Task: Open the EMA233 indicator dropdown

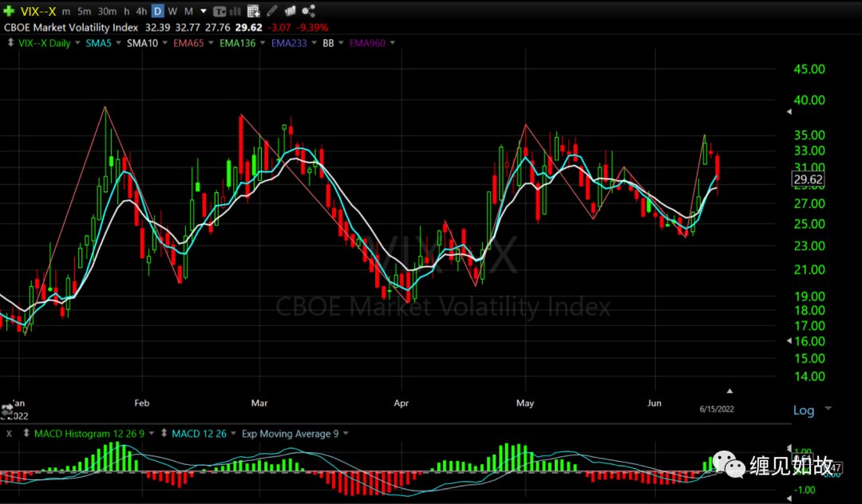Action: coord(314,43)
